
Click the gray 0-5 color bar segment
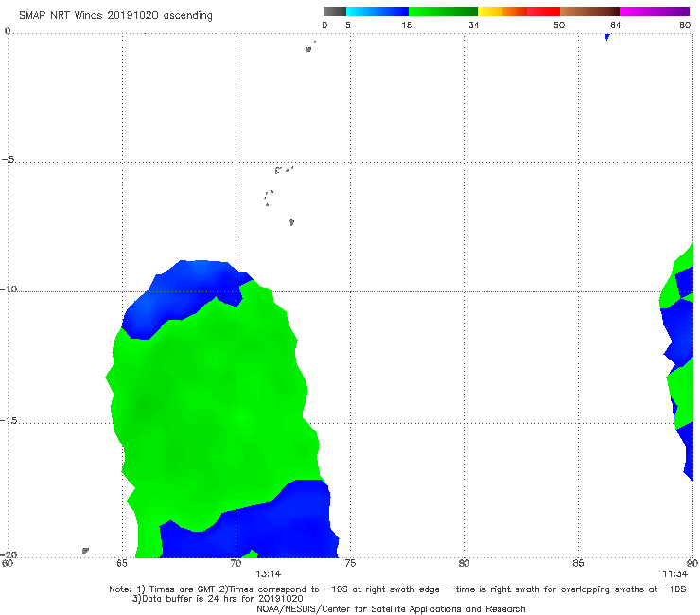pos(335,11)
